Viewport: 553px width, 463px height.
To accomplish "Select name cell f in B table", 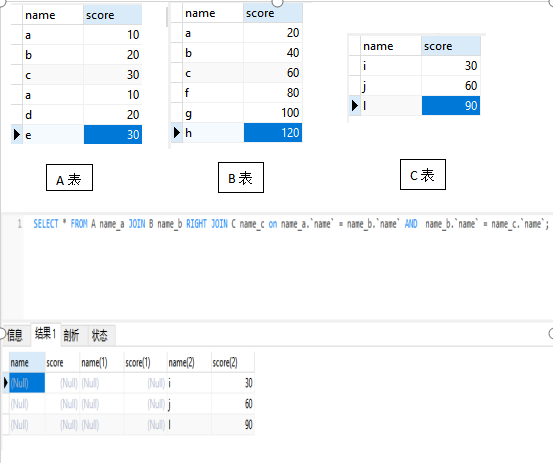I will [x=213, y=93].
